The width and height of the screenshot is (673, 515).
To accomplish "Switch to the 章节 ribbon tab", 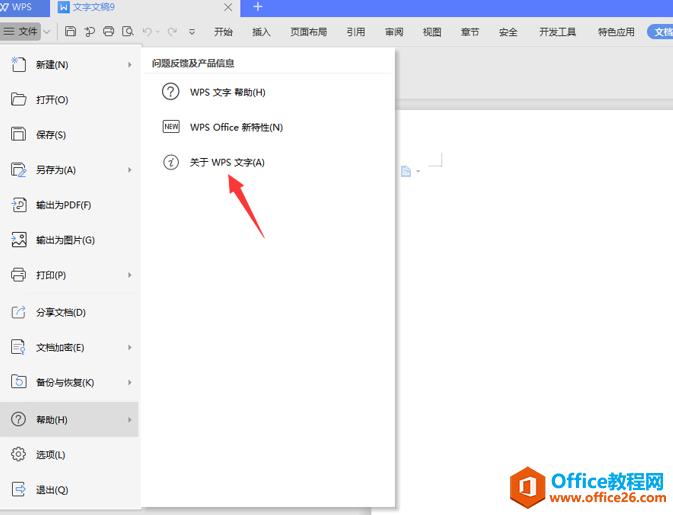I will [470, 32].
